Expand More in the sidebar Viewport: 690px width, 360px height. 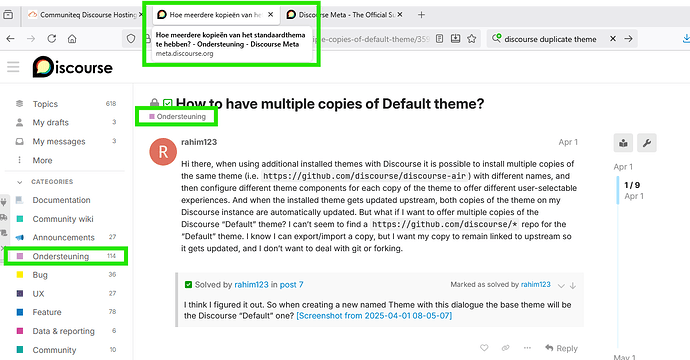point(42,160)
